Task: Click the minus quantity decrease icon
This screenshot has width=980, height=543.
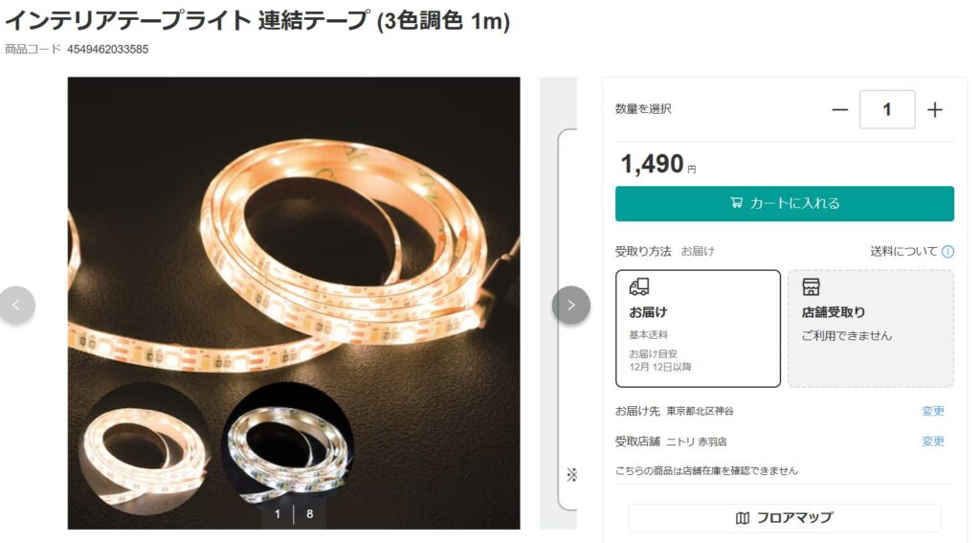Action: [839, 110]
